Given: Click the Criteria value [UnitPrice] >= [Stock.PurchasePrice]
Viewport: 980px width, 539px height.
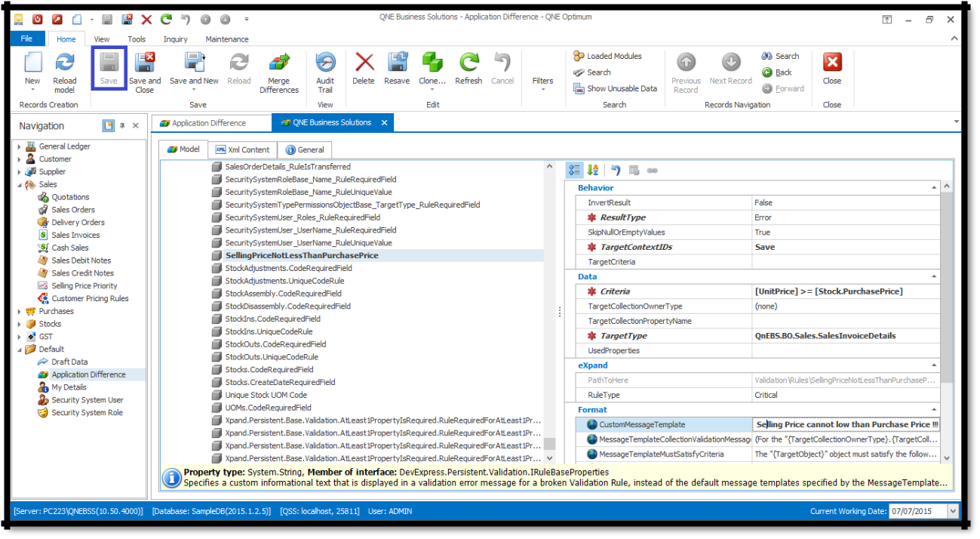Looking at the screenshot, I should click(846, 291).
